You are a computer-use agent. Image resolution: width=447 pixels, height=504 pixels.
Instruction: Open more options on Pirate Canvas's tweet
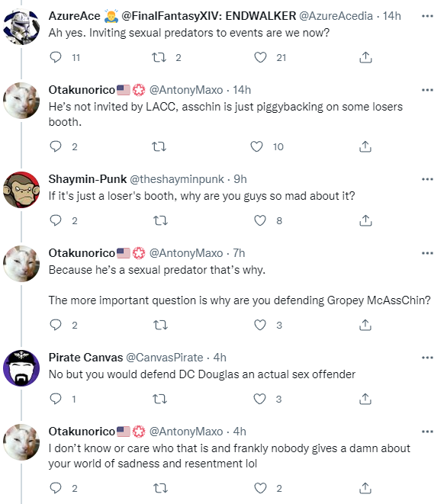click(x=427, y=358)
